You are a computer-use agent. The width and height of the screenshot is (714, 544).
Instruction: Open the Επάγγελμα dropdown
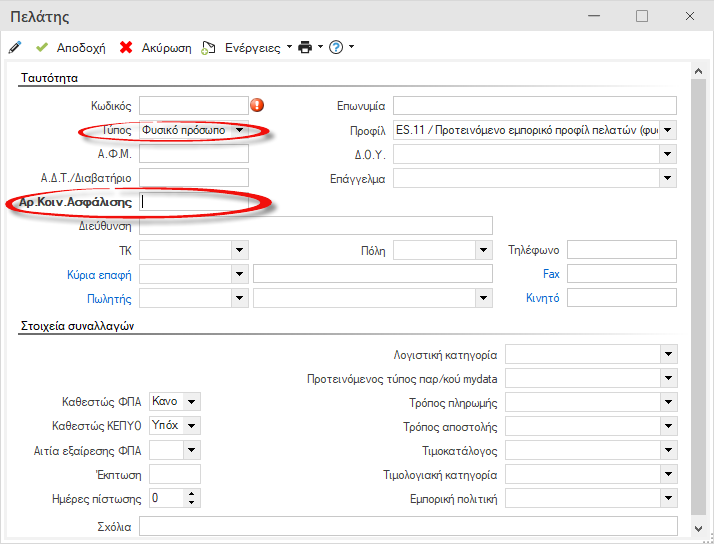(x=668, y=178)
